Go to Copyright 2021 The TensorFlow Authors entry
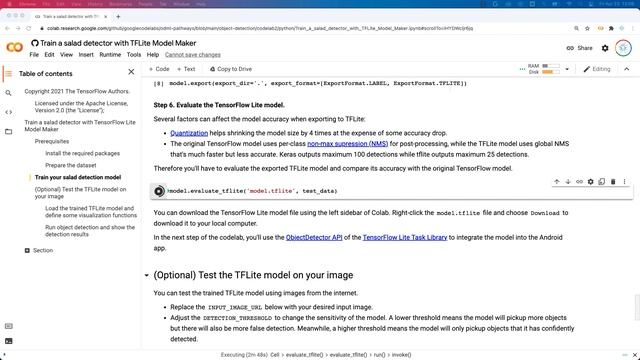 click(77, 91)
